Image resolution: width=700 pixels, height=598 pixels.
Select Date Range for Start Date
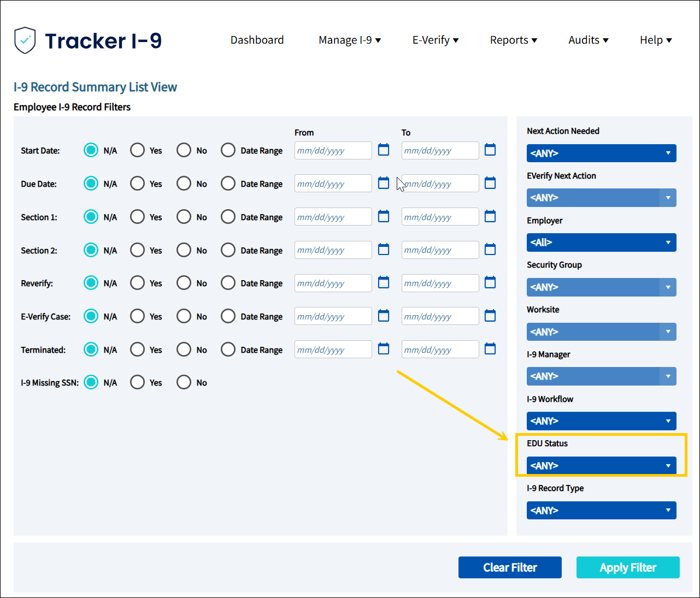(228, 150)
